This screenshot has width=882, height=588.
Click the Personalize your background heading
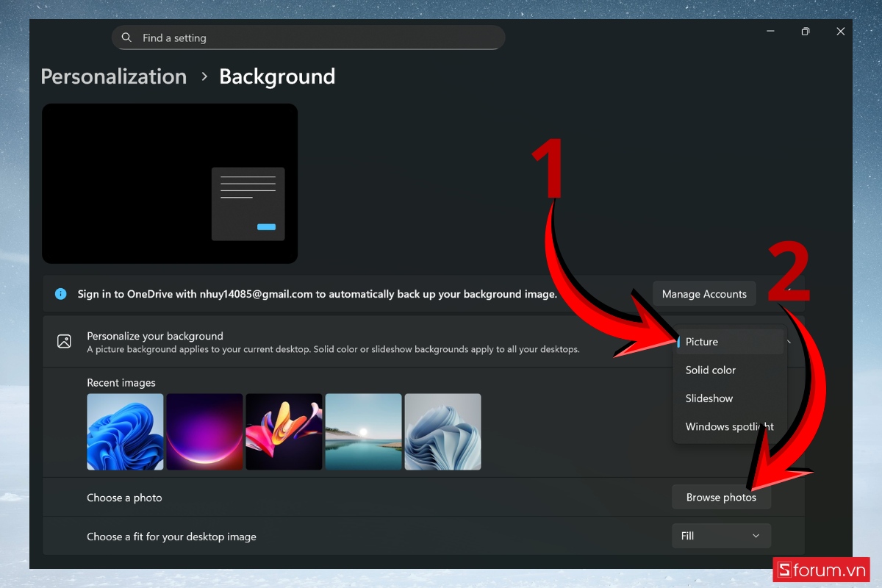coord(155,336)
